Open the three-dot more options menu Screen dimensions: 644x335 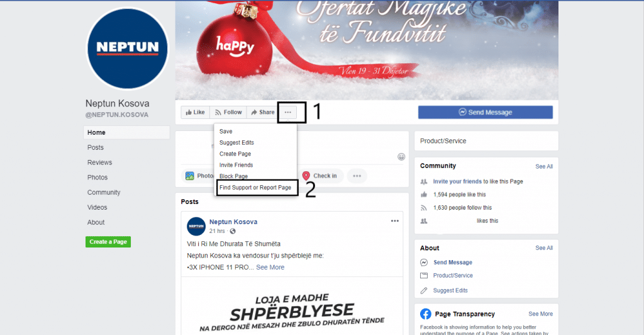pyautogui.click(x=288, y=112)
